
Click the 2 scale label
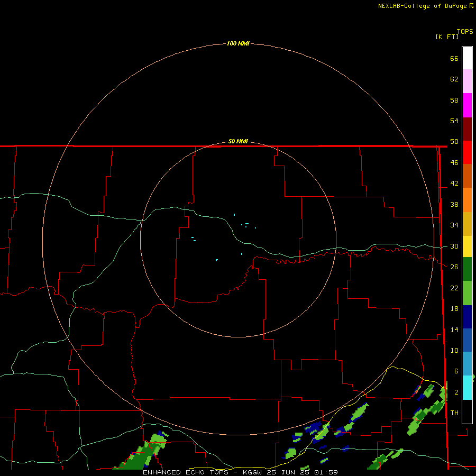click(456, 392)
